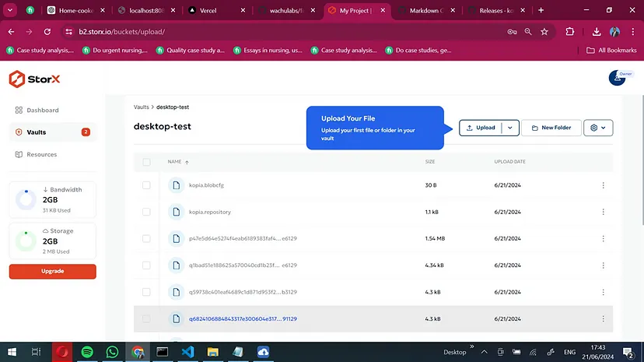Toggle the select-all checkbox in header
Image resolution: width=644 pixels, height=362 pixels.
(x=146, y=162)
